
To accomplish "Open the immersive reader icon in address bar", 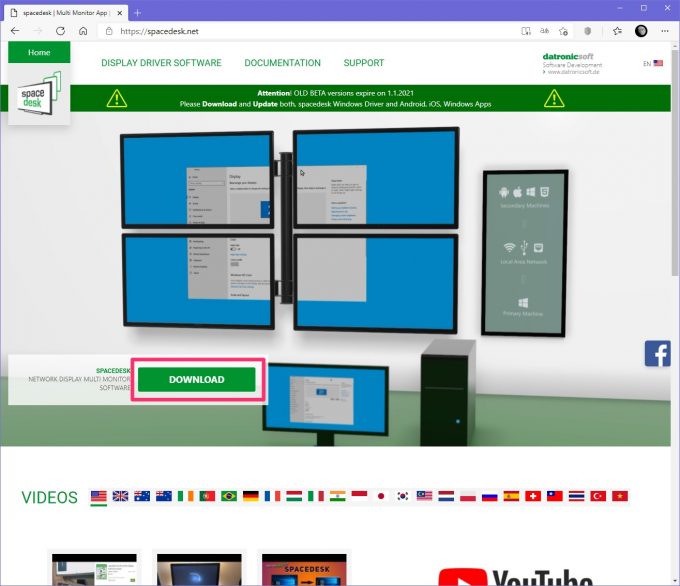I will [x=526, y=31].
